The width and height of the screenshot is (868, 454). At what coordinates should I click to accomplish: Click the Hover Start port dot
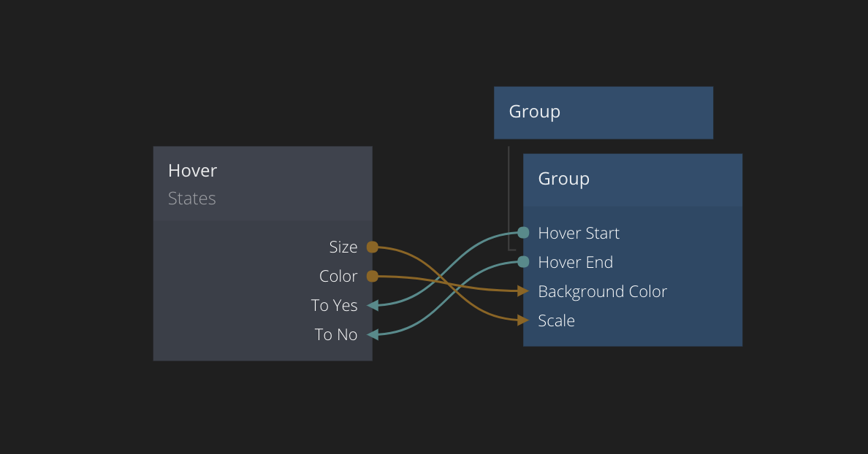[x=523, y=233]
